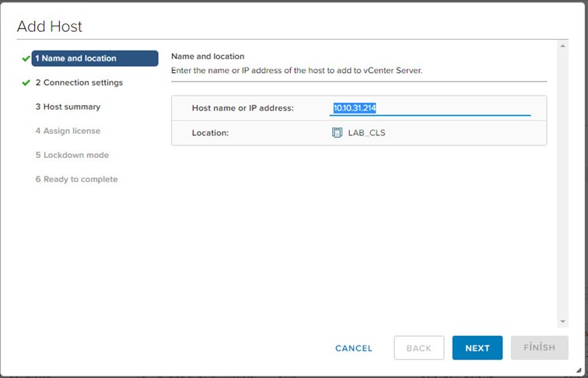Viewport: 588px width, 378px height.
Task: Click the 'Host name or IP address:' label
Action: point(243,108)
